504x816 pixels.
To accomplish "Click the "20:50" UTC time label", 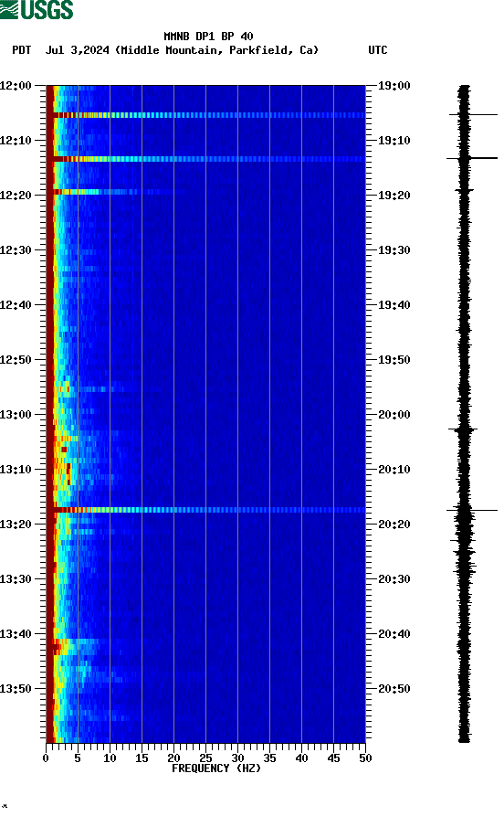I will (394, 689).
